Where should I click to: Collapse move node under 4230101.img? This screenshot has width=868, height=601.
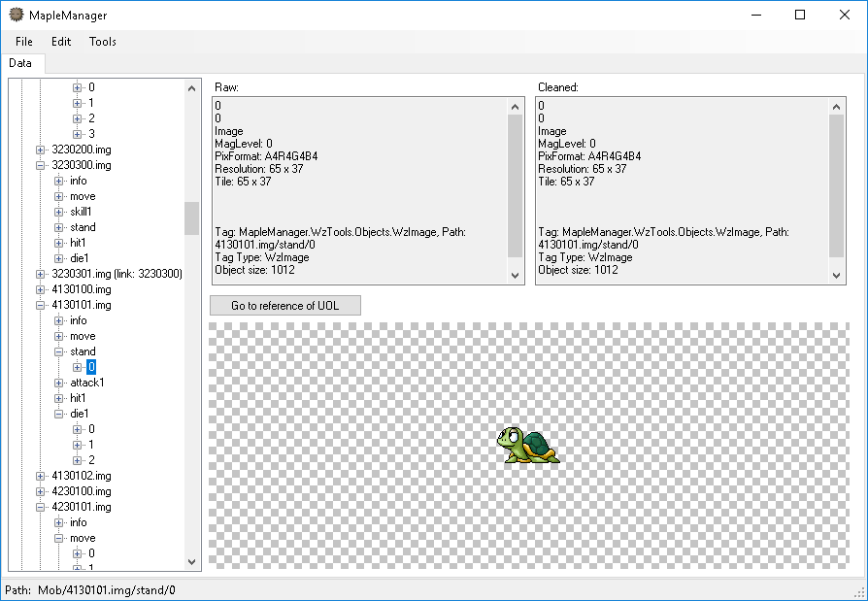point(58,538)
